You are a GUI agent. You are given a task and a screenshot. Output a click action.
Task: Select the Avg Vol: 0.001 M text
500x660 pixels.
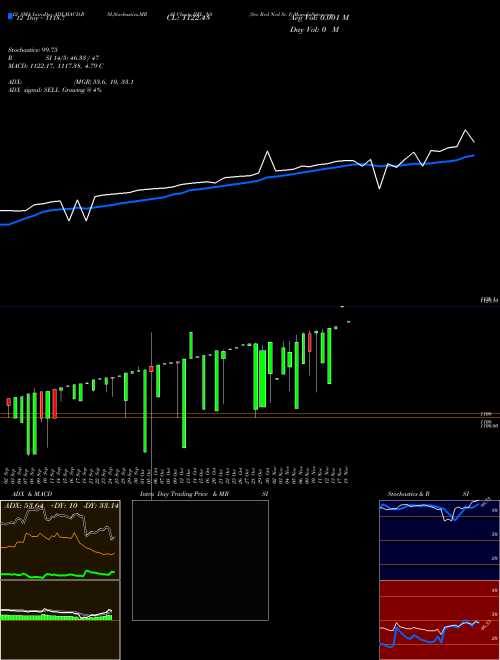(x=319, y=18)
